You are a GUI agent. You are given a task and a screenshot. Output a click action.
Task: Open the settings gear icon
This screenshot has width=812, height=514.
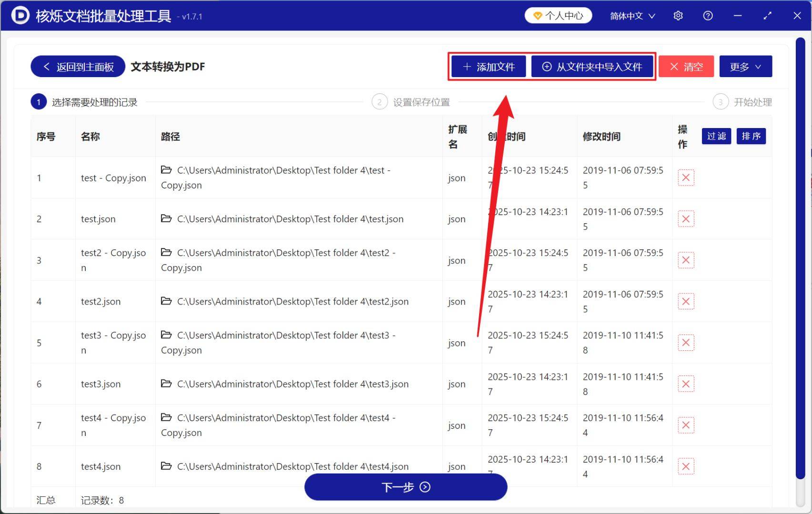pos(678,16)
